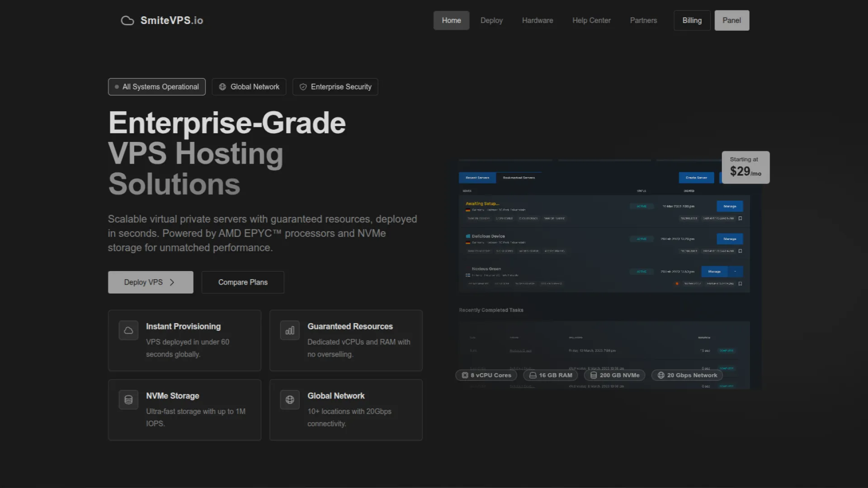The height and width of the screenshot is (488, 868).
Task: Click the shield icon beside Enterprise Security
Action: (303, 87)
